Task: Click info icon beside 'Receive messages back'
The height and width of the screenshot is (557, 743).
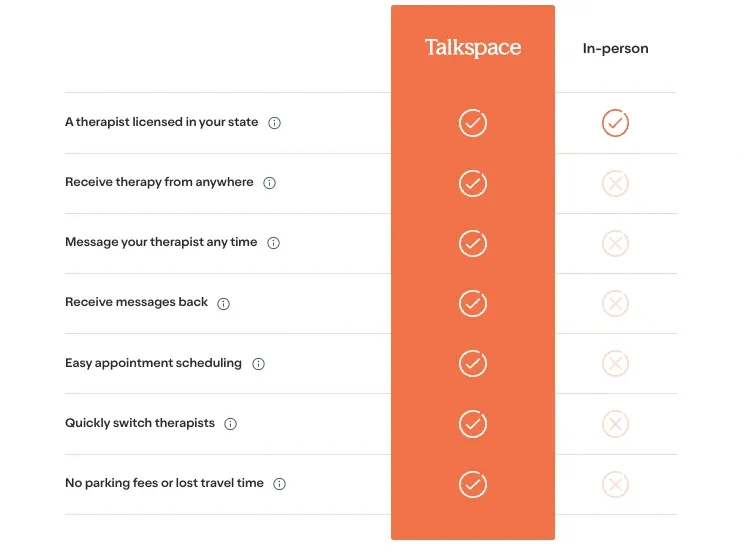Action: [x=223, y=303]
